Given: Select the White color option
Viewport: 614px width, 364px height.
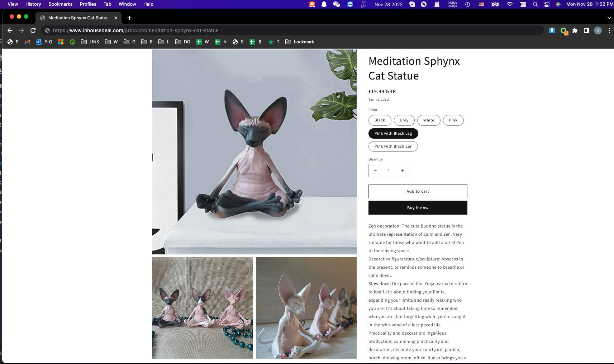Looking at the screenshot, I should (x=429, y=120).
